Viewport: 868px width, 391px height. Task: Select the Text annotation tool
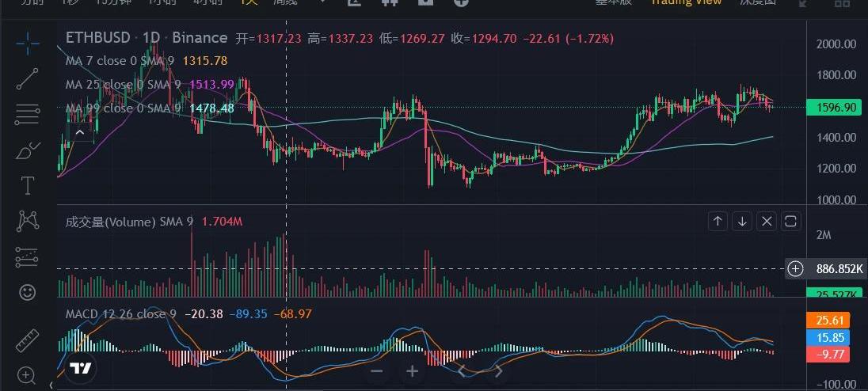[28, 186]
